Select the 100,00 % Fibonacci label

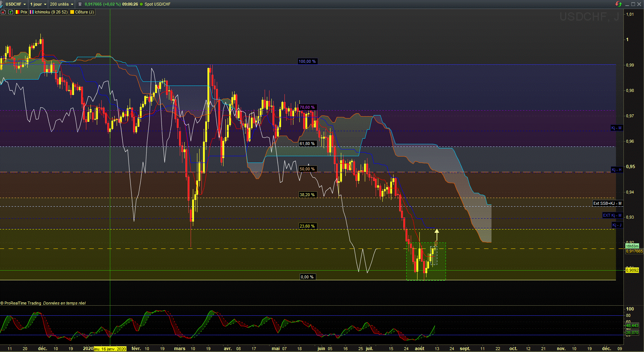(307, 61)
